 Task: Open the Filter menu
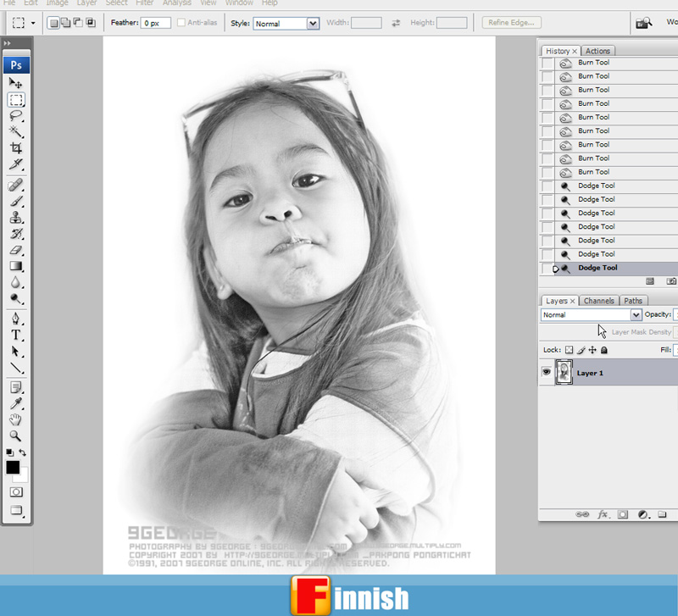click(x=144, y=3)
